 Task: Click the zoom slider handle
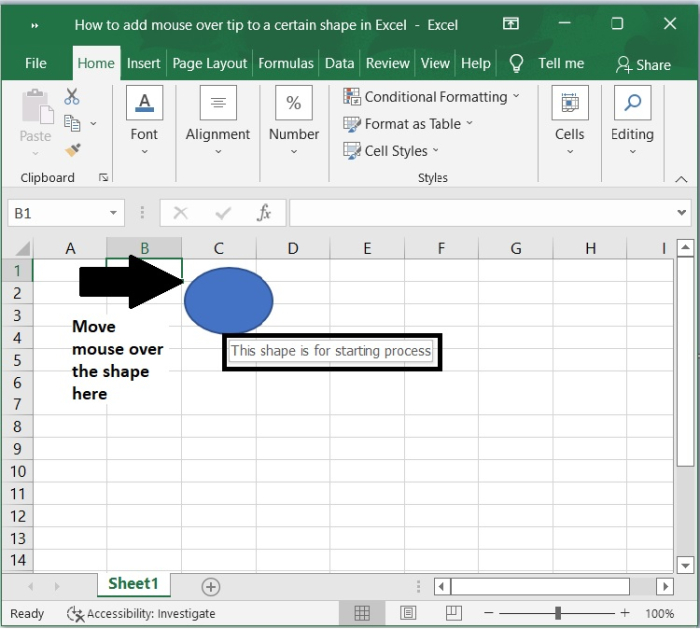coord(558,613)
